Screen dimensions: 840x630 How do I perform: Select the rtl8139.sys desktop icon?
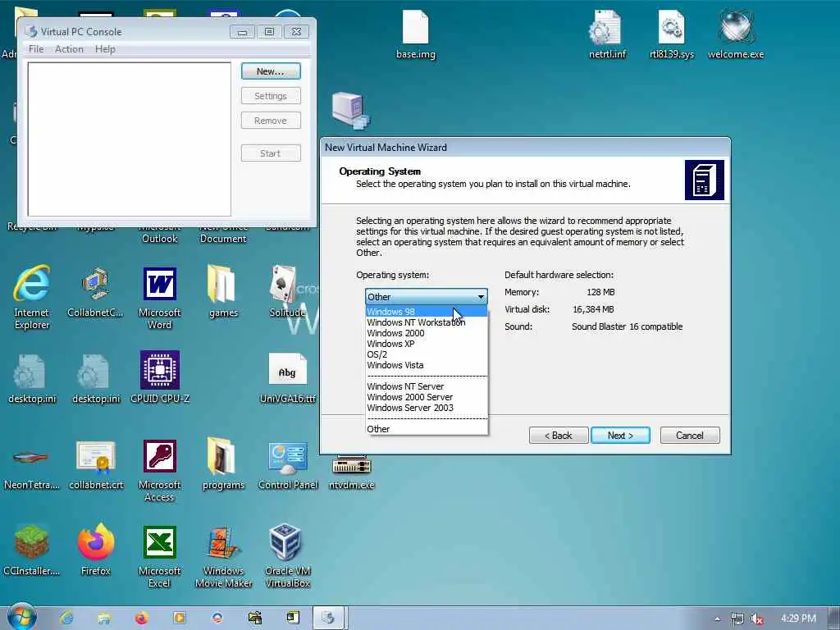click(671, 33)
